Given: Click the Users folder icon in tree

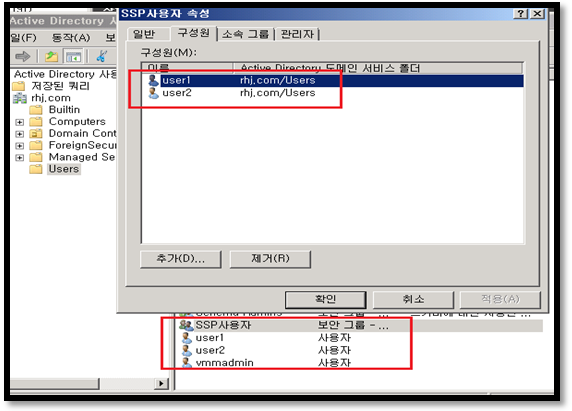Looking at the screenshot, I should 36,169.
